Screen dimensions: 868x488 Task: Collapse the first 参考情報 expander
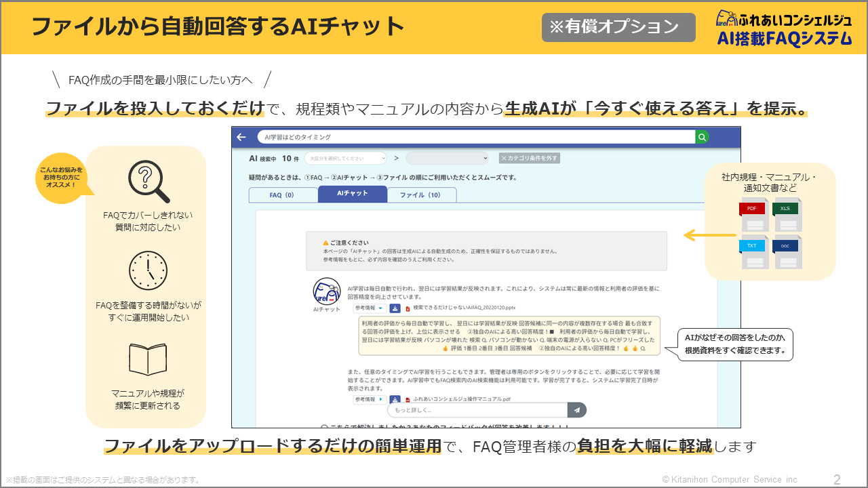tap(370, 308)
